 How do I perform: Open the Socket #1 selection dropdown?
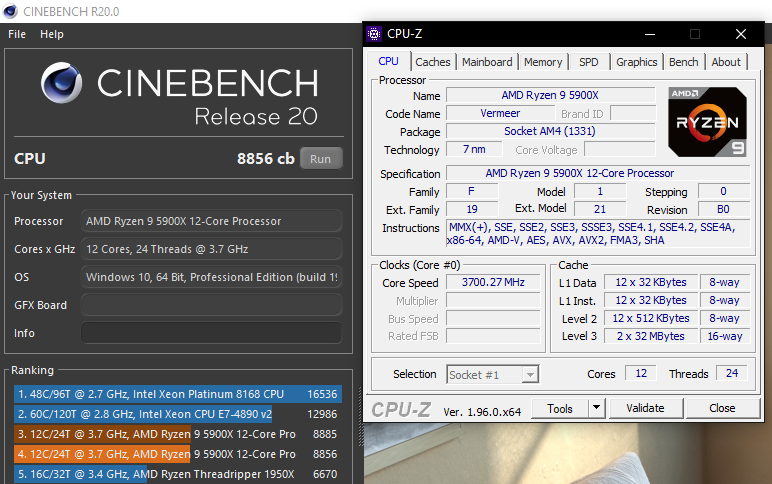[492, 375]
